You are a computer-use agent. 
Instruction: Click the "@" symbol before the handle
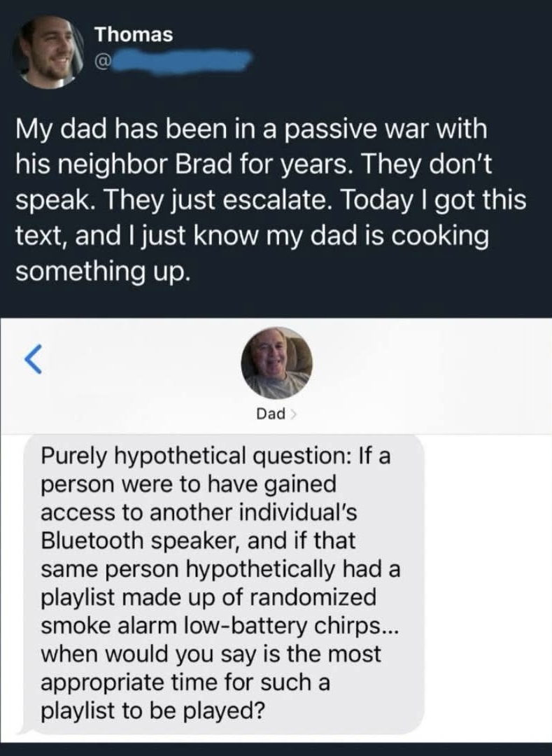coord(102,64)
